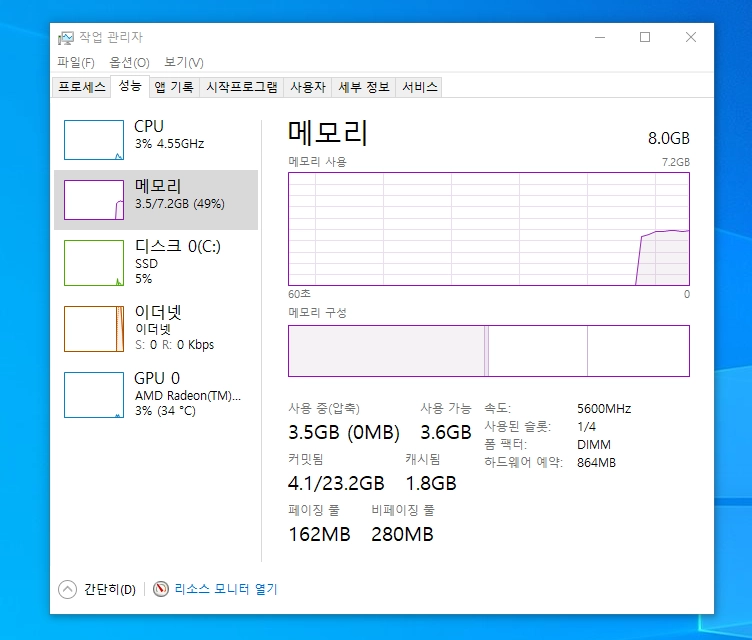Click the 3.5/7.2GB (49%) memory text
This screenshot has height=640, width=752.
click(x=180, y=204)
